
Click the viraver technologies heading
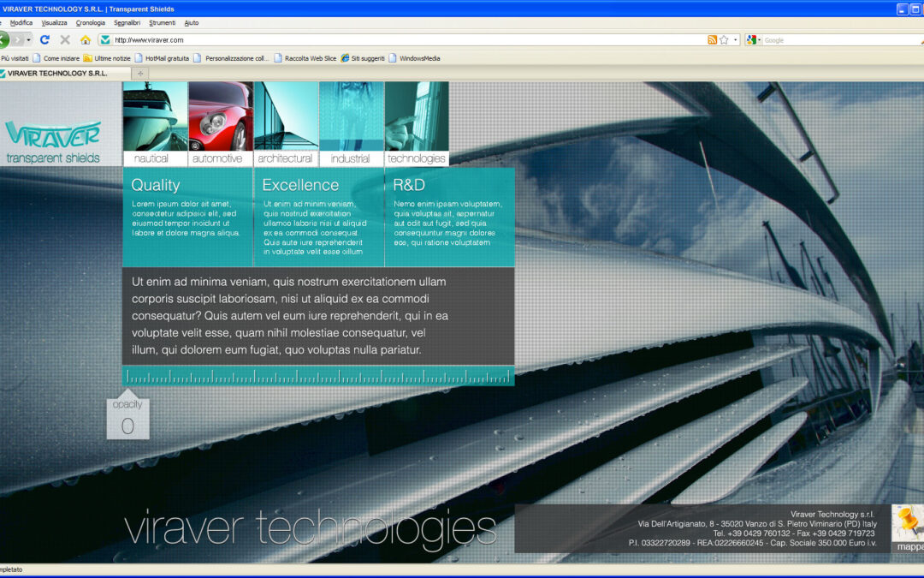tap(311, 528)
